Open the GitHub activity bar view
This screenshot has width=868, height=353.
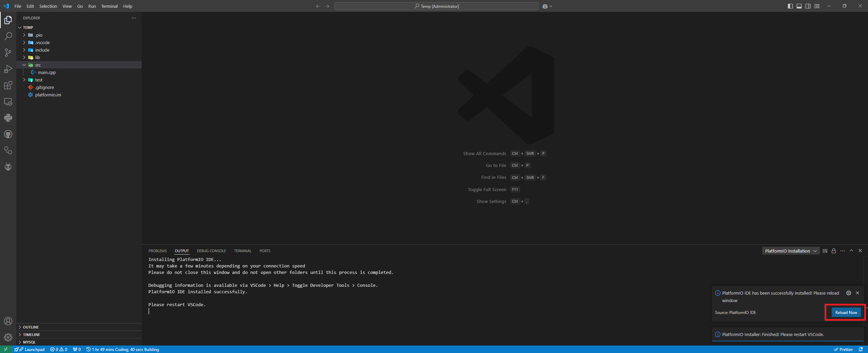coord(8,134)
